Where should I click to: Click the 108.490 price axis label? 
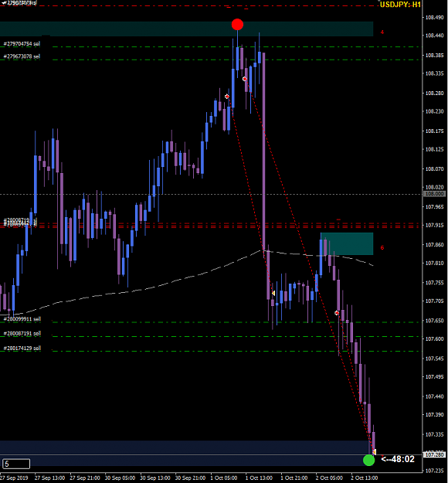coord(434,18)
